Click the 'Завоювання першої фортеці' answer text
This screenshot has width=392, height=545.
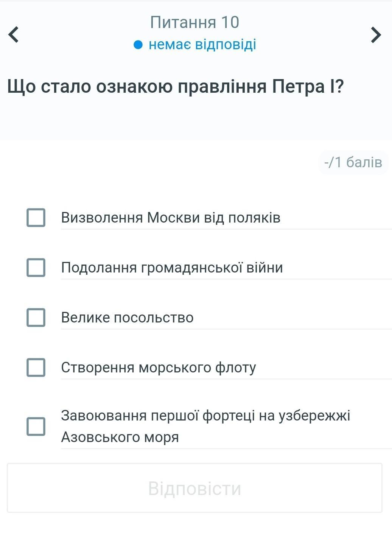pos(205,416)
